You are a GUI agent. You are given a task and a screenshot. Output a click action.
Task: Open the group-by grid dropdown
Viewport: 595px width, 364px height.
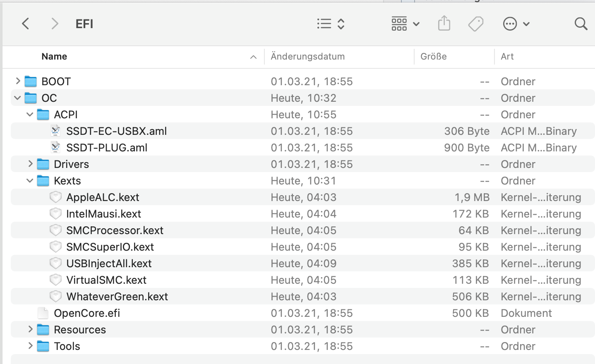point(405,24)
